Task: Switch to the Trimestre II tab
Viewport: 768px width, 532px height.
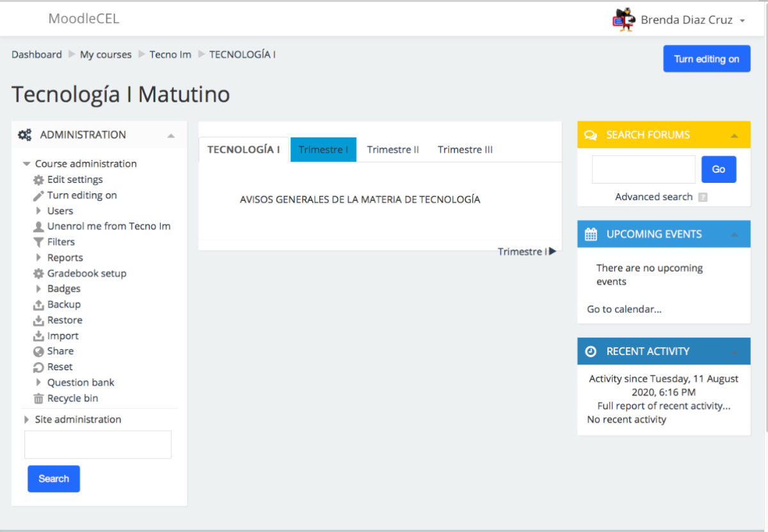Action: point(392,149)
